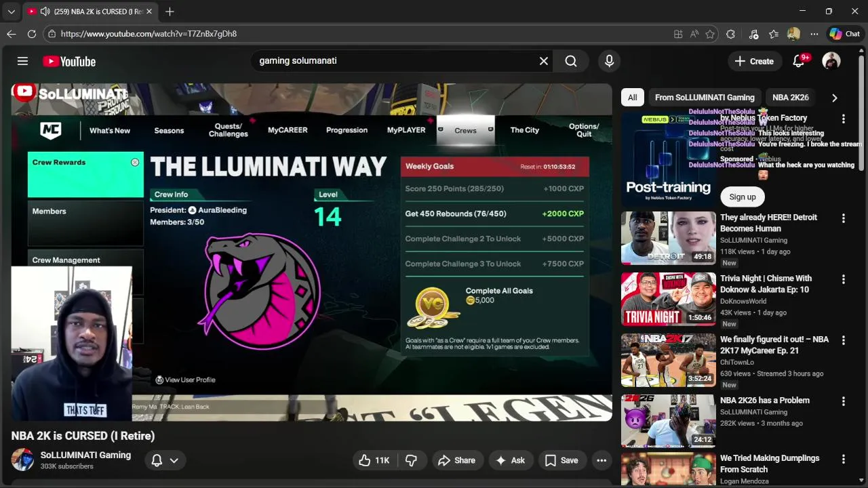Screen dimensions: 868x488
Task: Go back with the browser back arrow
Action: tap(12, 34)
